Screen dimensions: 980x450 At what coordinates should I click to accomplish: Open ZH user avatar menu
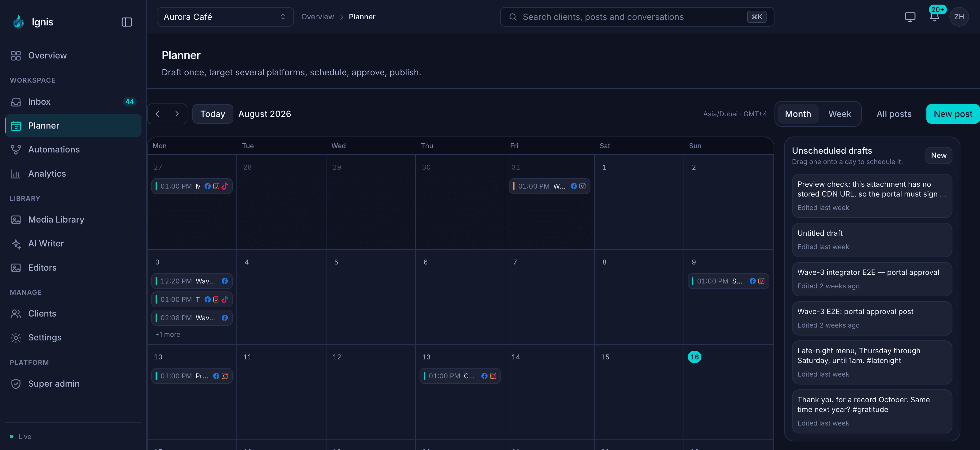959,17
